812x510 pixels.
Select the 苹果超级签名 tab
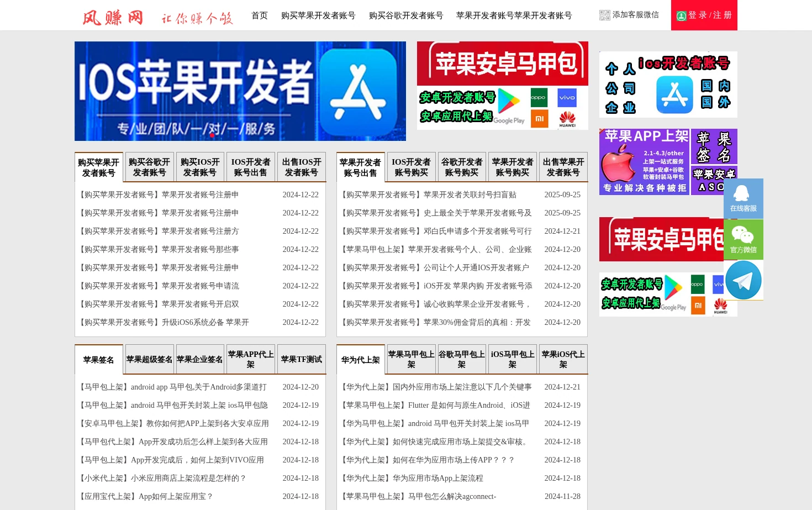click(x=150, y=359)
